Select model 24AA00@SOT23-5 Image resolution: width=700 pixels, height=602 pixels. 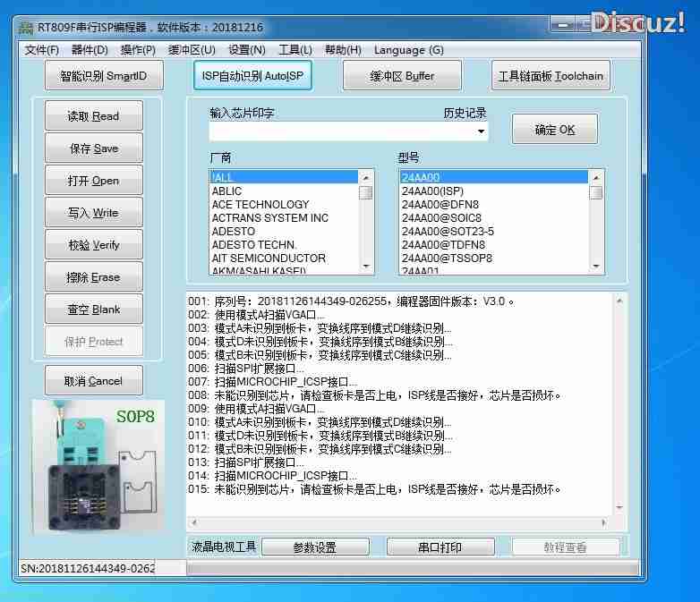(x=494, y=231)
